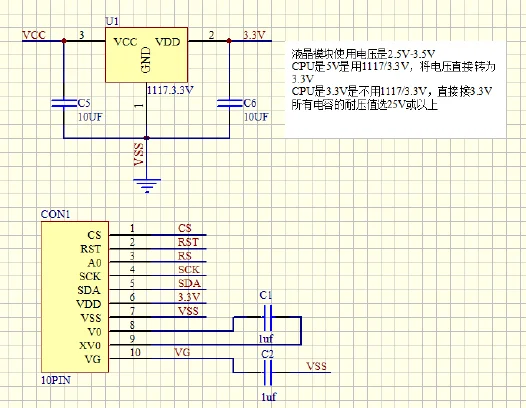The height and width of the screenshot is (408, 526).
Task: Click the GND pin name inside U1
Action: click(x=146, y=60)
